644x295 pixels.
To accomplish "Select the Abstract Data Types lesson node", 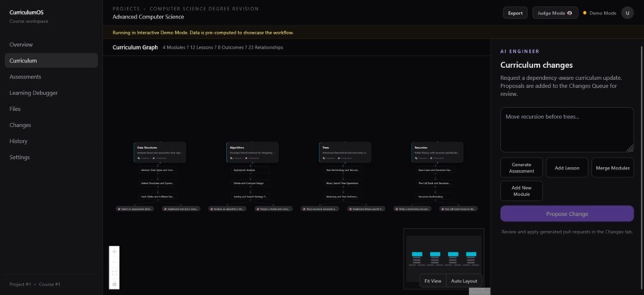I will tap(157, 169).
